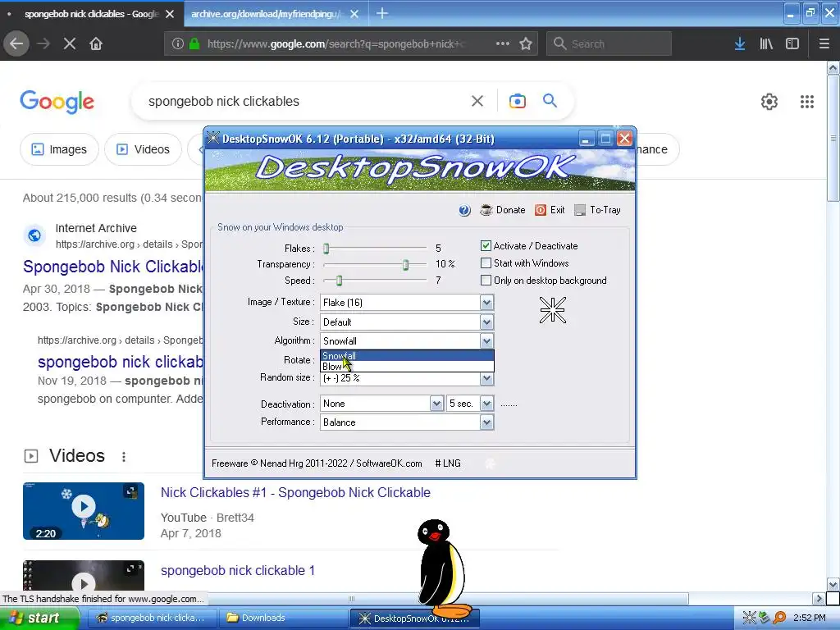The height and width of the screenshot is (630, 840).
Task: Open the Firefox library icon
Action: [766, 43]
